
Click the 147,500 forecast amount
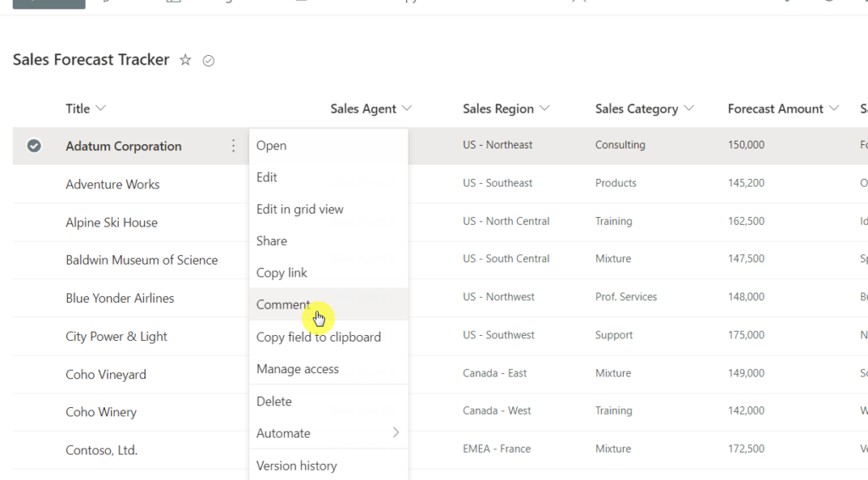746,259
